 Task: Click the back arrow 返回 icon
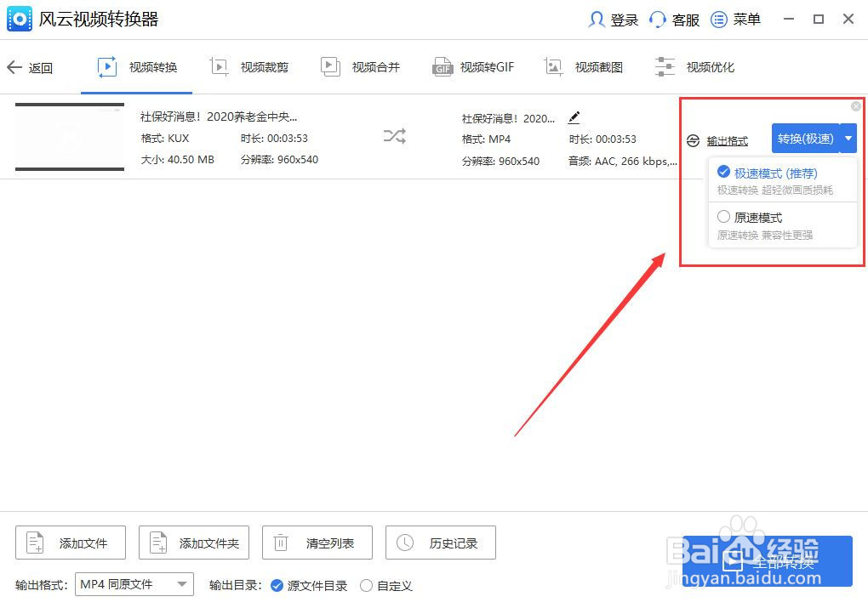15,68
